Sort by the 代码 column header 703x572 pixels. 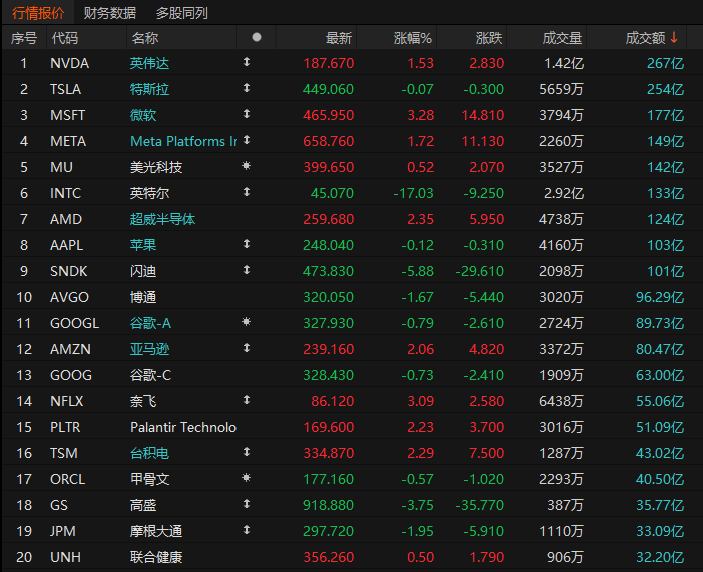point(65,38)
